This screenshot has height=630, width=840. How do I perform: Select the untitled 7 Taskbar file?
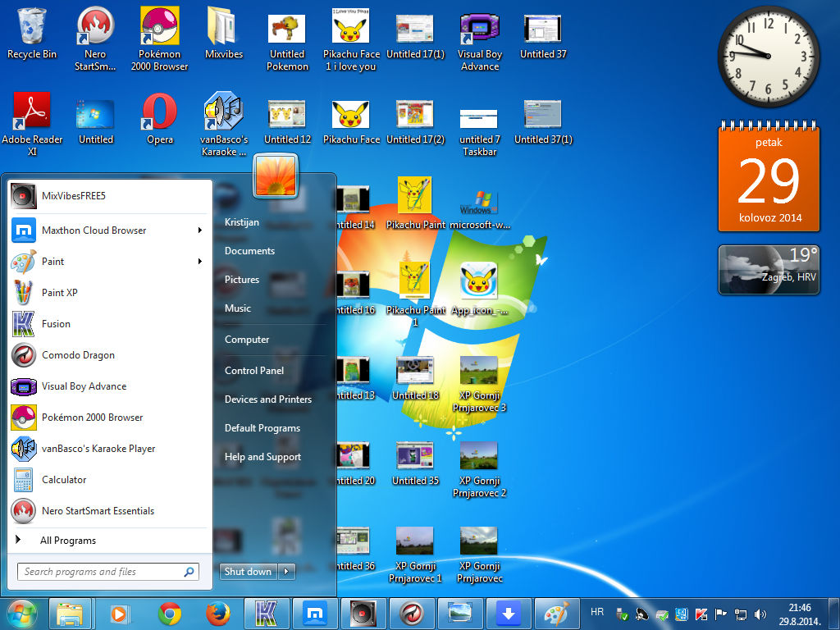[x=479, y=131]
